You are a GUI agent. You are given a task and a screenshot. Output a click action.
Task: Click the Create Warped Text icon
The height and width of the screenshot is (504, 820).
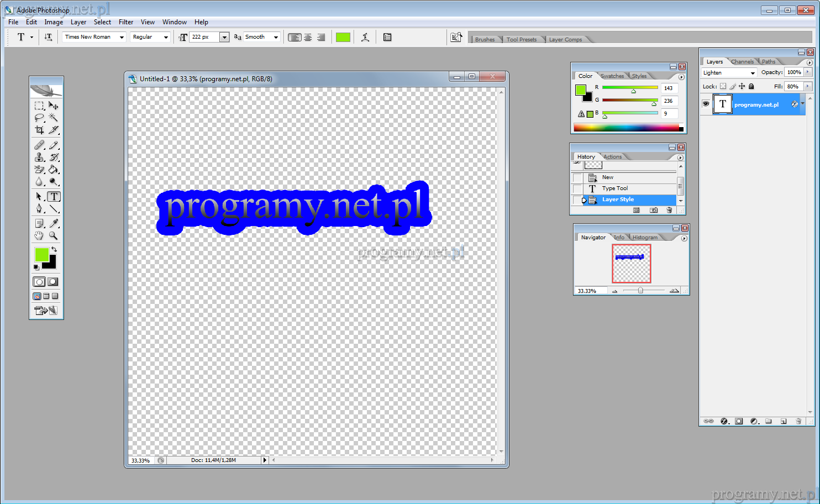pyautogui.click(x=365, y=37)
